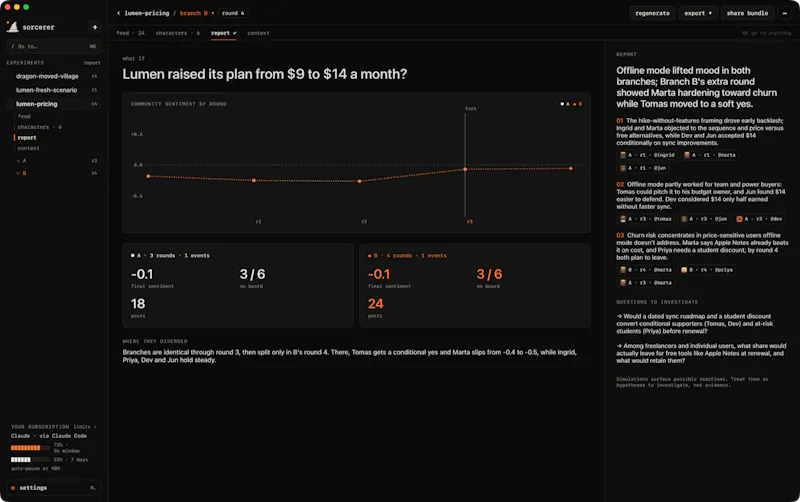Click the Branch A summary card header
Viewport: 800px width, 502px height.
tap(170, 256)
